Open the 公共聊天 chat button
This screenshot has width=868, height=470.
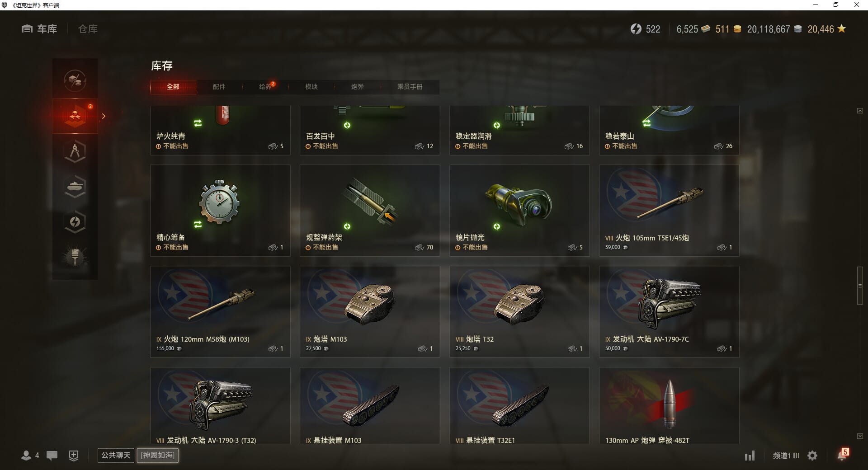(116, 455)
